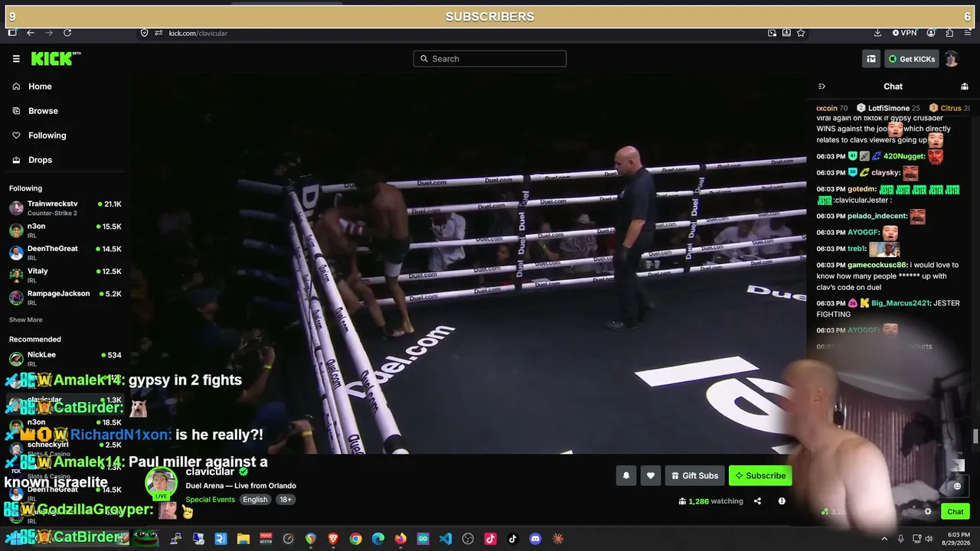
Task: Click 420Nugget username in chat
Action: pos(904,156)
